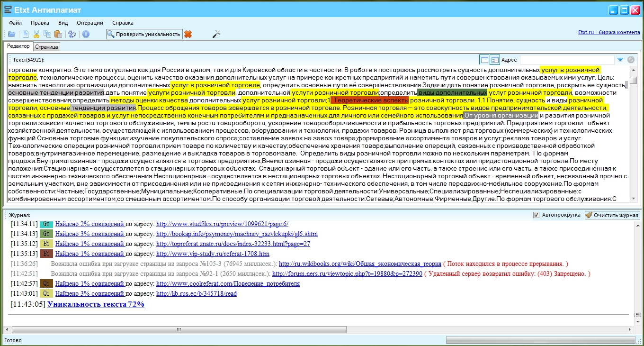Open the topreferat.znate.ru link
Image resolution: width=644 pixels, height=346 pixels.
[x=233, y=244]
